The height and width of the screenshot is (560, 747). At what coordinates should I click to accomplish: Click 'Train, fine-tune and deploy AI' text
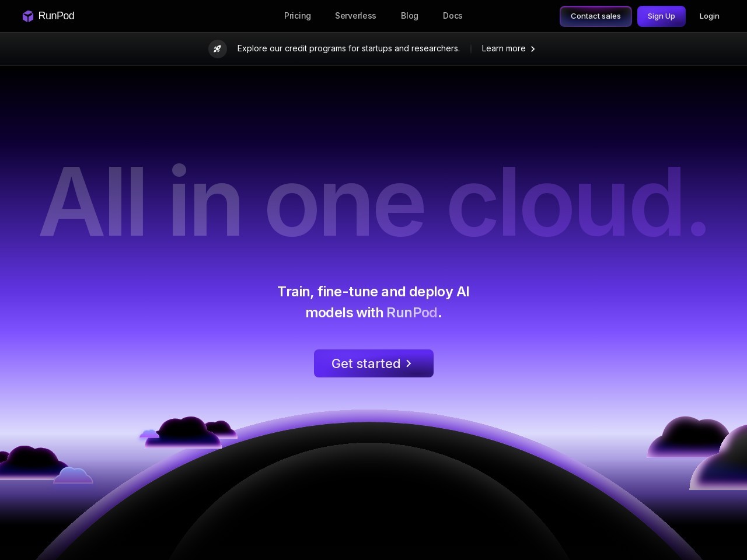click(x=373, y=292)
